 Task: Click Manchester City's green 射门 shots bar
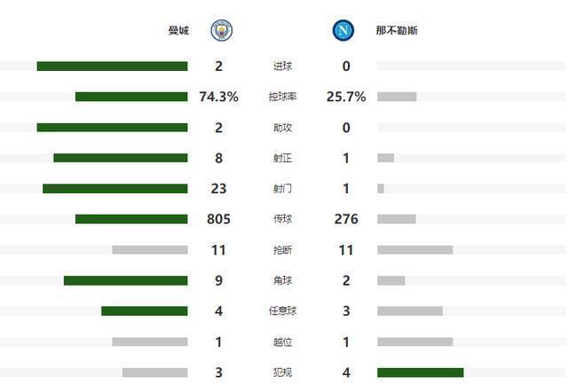(x=114, y=189)
